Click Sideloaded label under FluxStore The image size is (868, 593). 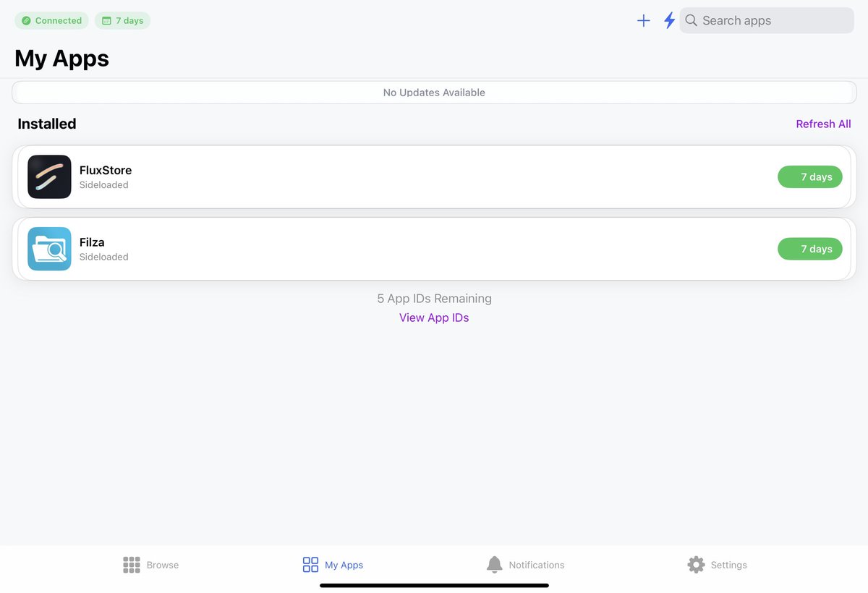[x=104, y=185]
